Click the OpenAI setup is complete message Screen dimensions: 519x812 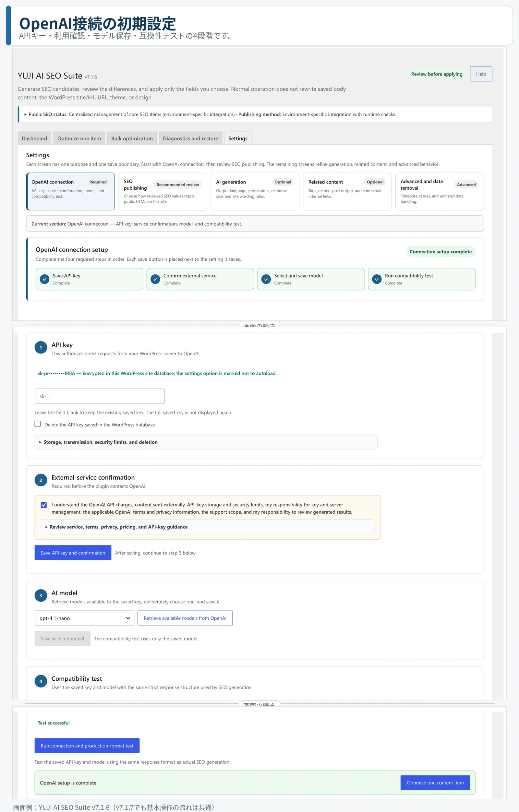[69, 783]
